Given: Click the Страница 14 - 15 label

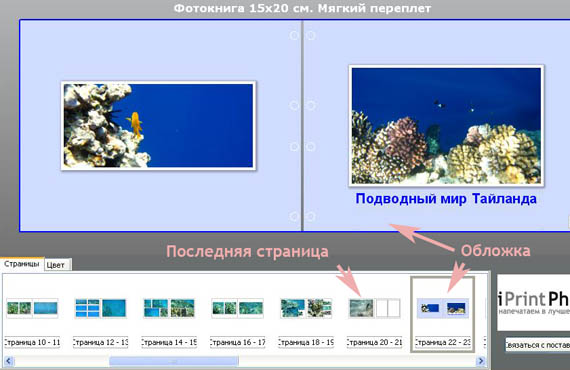Looking at the screenshot, I should click(169, 342).
